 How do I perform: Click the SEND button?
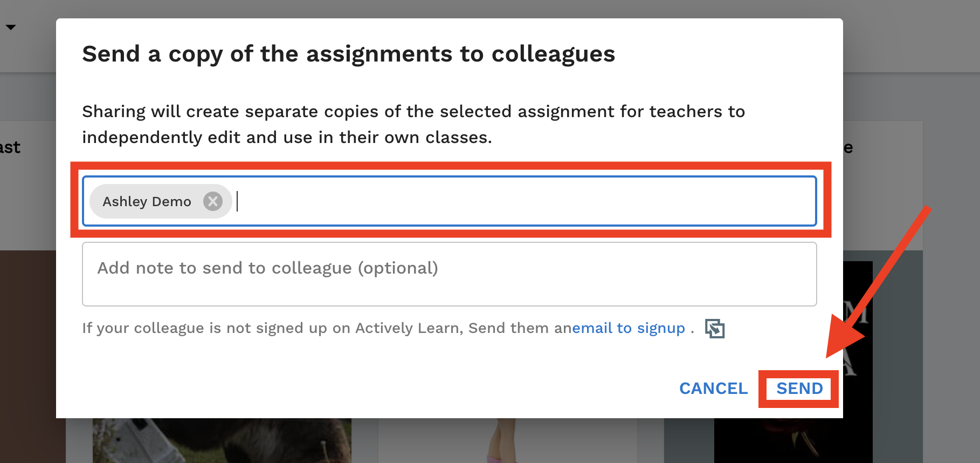point(799,389)
